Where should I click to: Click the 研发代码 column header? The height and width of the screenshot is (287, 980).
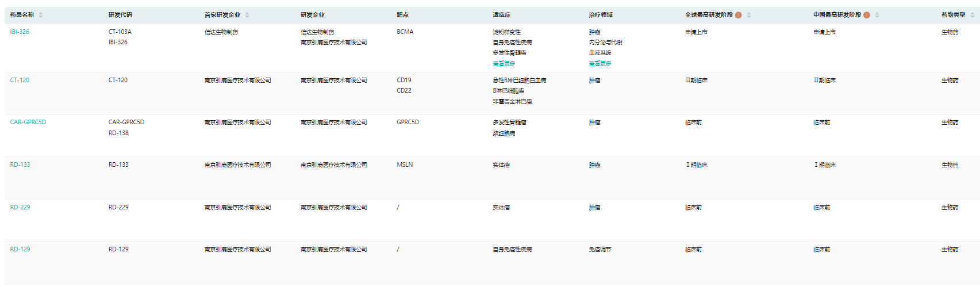[120, 15]
